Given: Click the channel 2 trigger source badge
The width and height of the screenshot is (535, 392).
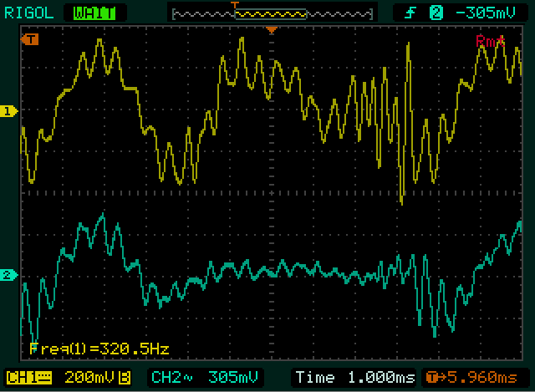Looking at the screenshot, I should point(435,13).
